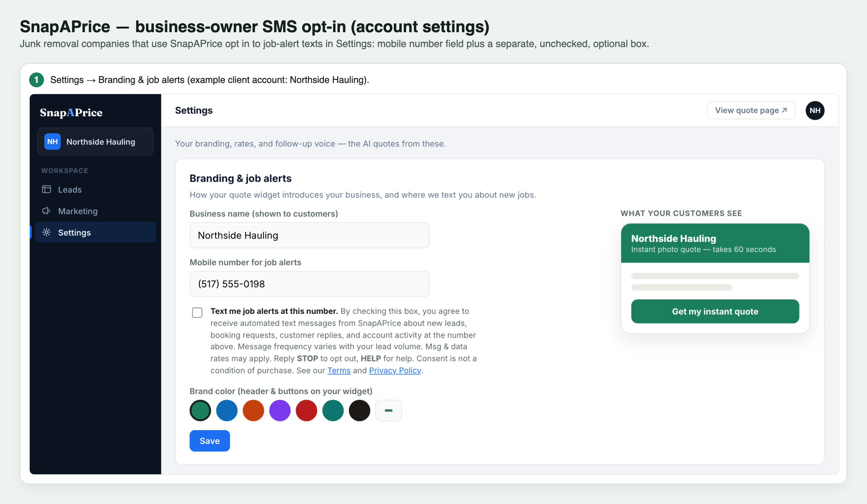Click the SnapAPrice logo
The width and height of the screenshot is (867, 504).
tap(71, 112)
